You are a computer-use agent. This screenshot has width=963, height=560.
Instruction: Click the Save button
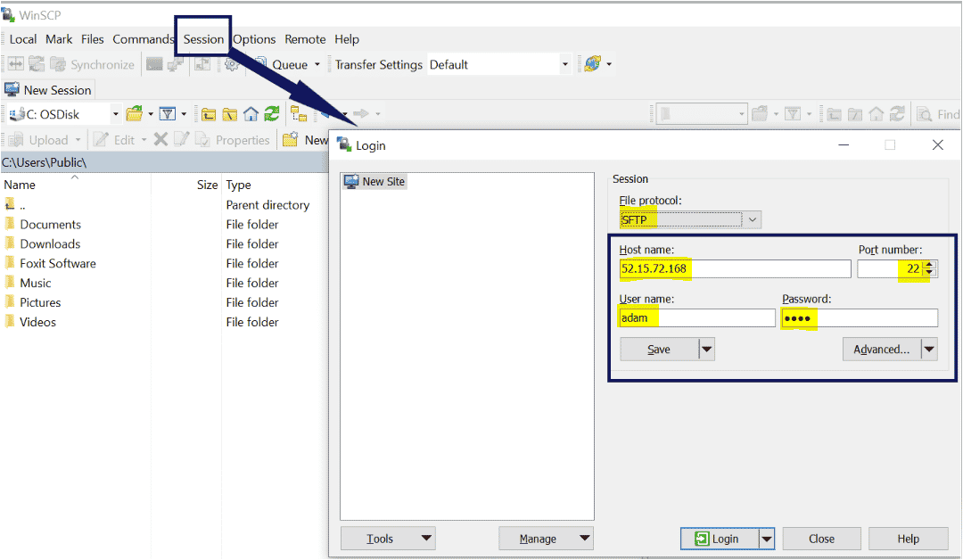[x=660, y=350]
